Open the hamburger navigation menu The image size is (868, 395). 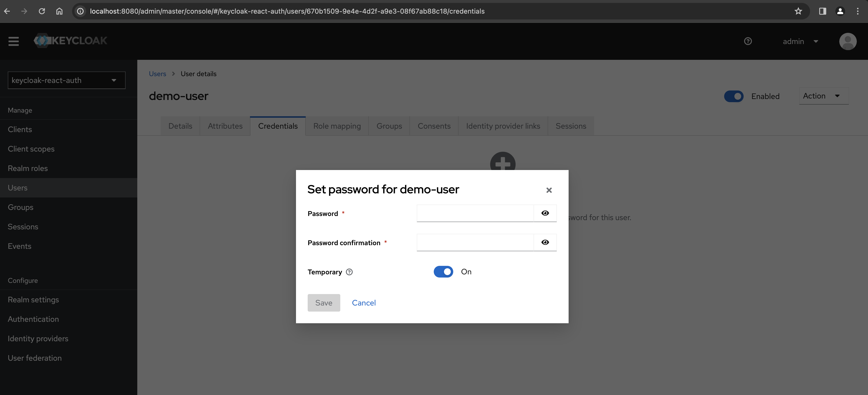tap(13, 41)
